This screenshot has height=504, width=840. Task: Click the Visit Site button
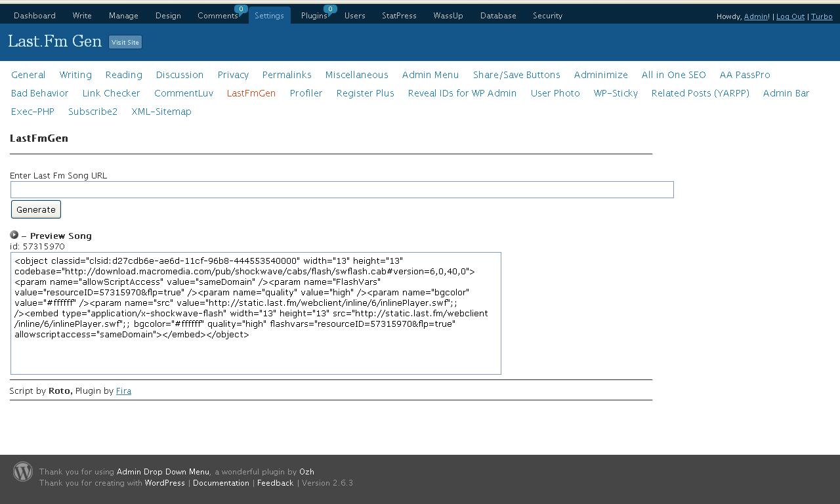[x=125, y=42]
